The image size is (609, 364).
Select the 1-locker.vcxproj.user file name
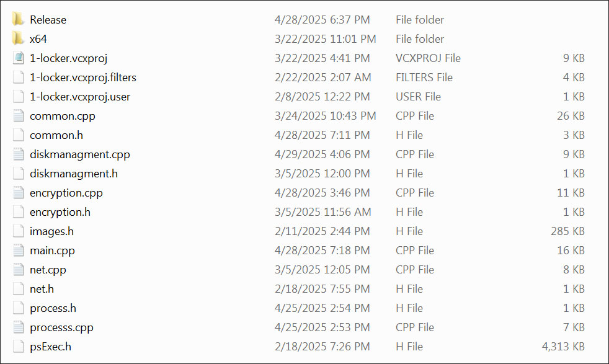[x=80, y=97]
